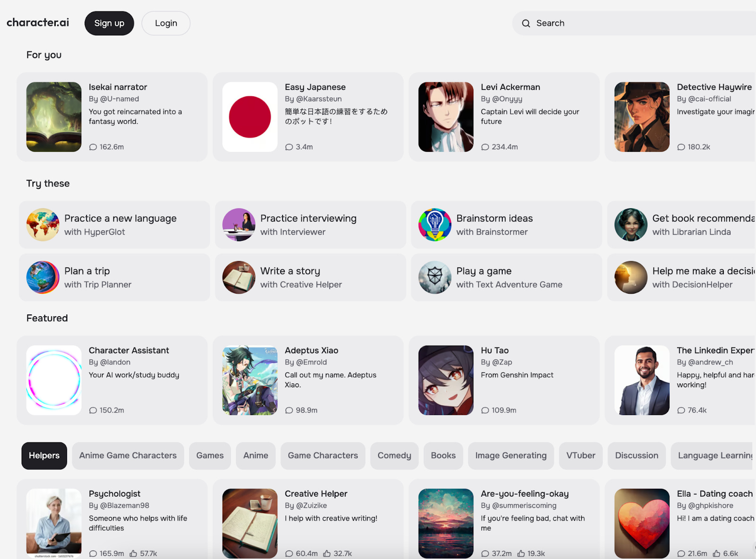
Task: Click HyperGlot world map icon
Action: (43, 225)
